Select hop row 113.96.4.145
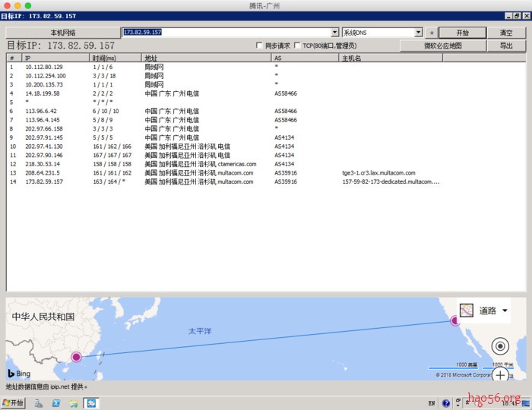This screenshot has width=532, height=410. coord(266,120)
